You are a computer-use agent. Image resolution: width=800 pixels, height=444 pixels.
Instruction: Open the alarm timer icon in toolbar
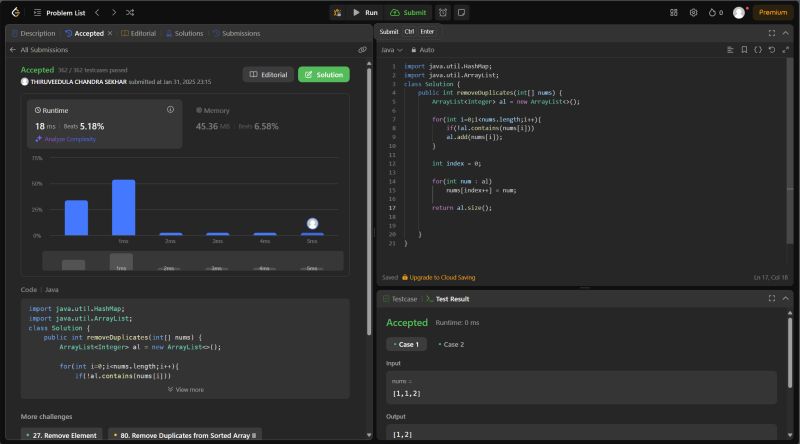click(443, 12)
